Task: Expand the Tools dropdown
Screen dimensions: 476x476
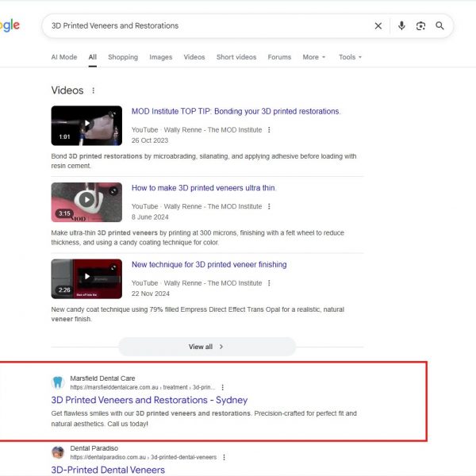Action: (x=350, y=57)
